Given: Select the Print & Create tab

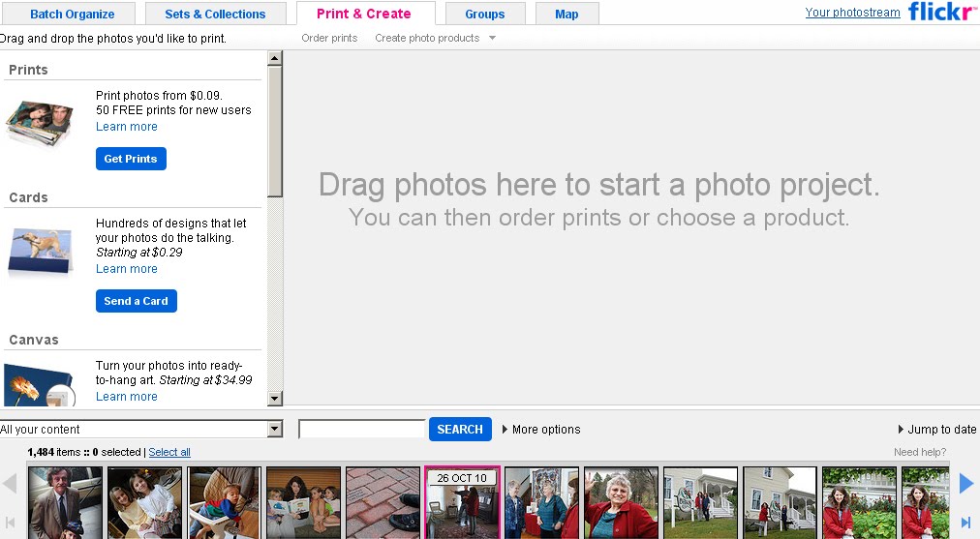Looking at the screenshot, I should (x=366, y=14).
